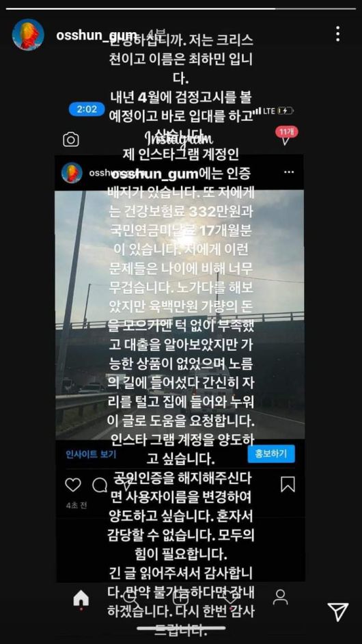Click the 홍보하기 promote button
362x644 pixels.
pos(271,454)
